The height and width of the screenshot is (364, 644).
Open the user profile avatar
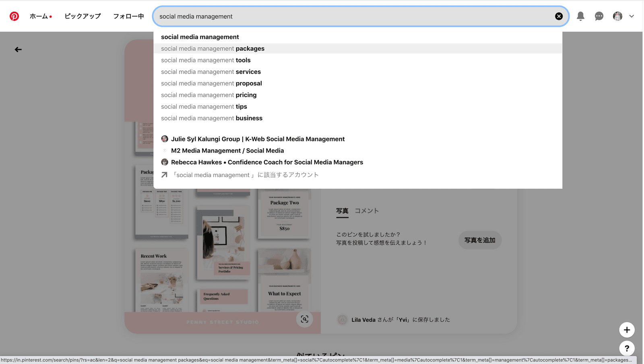pyautogui.click(x=617, y=16)
